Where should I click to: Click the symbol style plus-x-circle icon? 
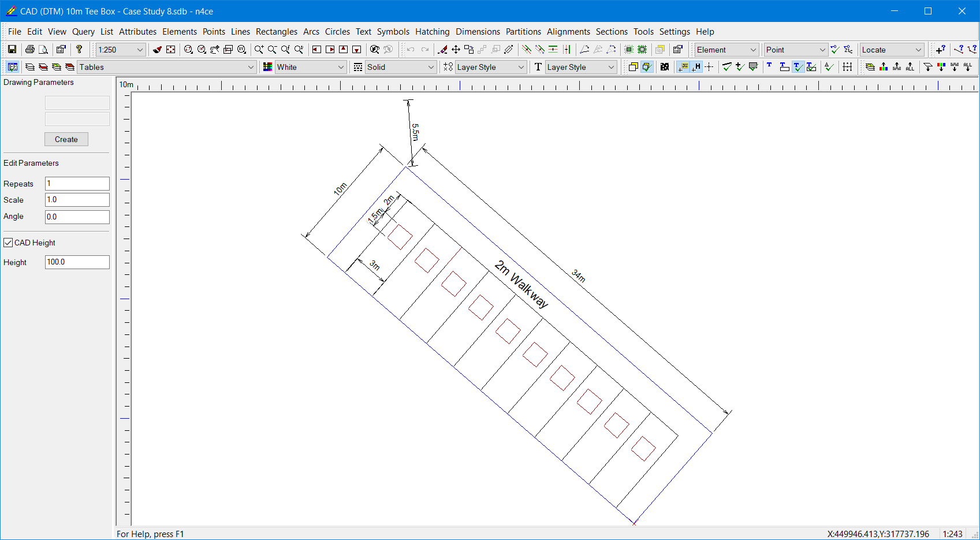(448, 67)
